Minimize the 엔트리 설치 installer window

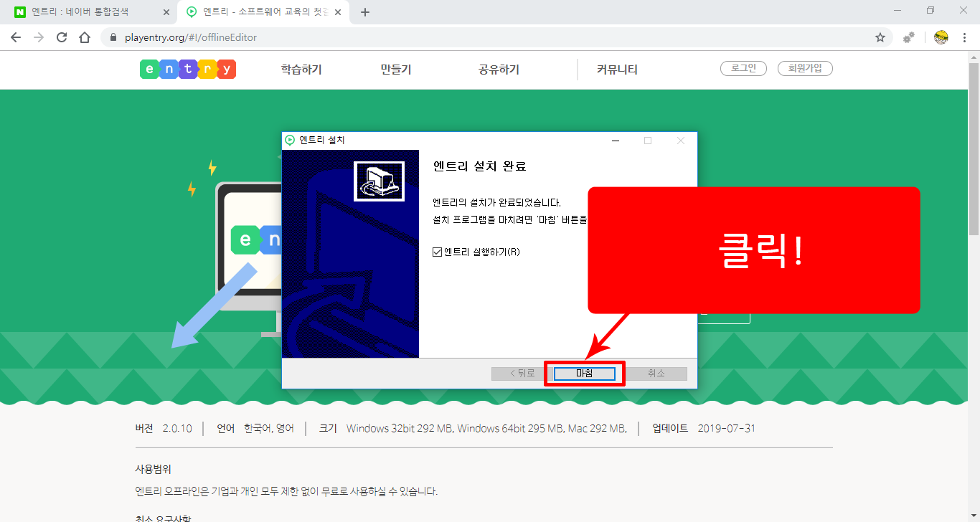click(616, 141)
